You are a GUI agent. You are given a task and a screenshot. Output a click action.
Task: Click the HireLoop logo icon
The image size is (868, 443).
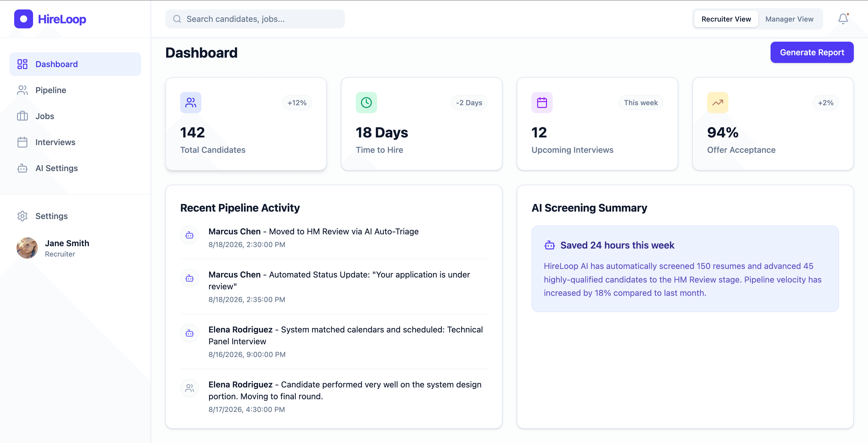click(x=23, y=19)
